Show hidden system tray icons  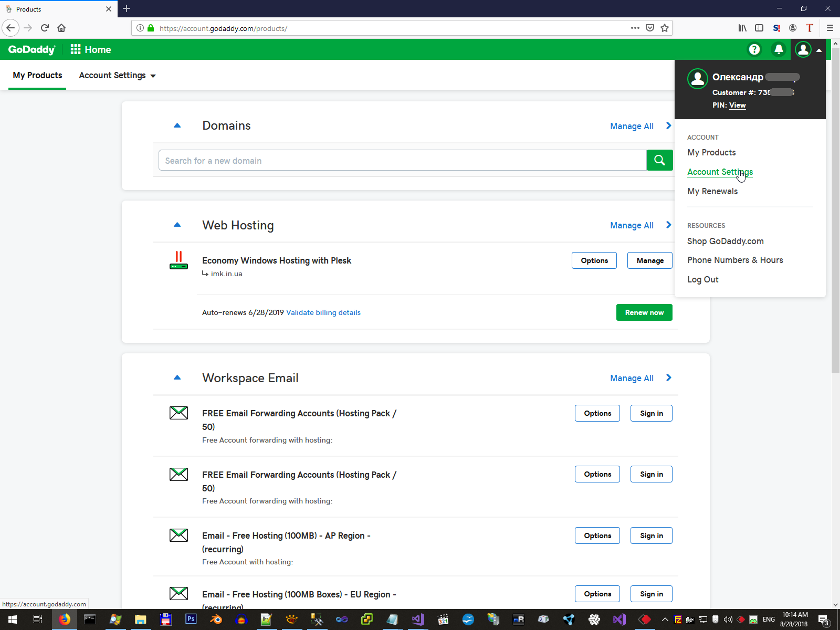click(x=665, y=619)
